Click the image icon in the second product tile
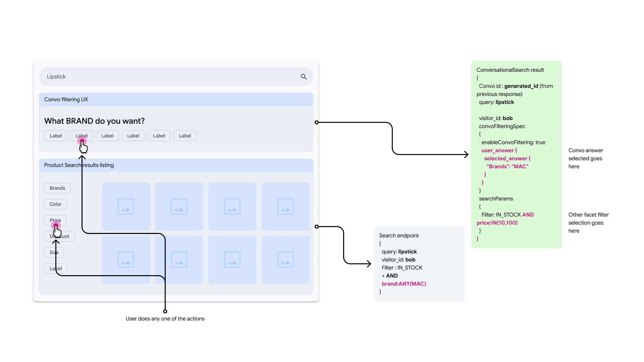The height and width of the screenshot is (362, 644). tap(179, 206)
